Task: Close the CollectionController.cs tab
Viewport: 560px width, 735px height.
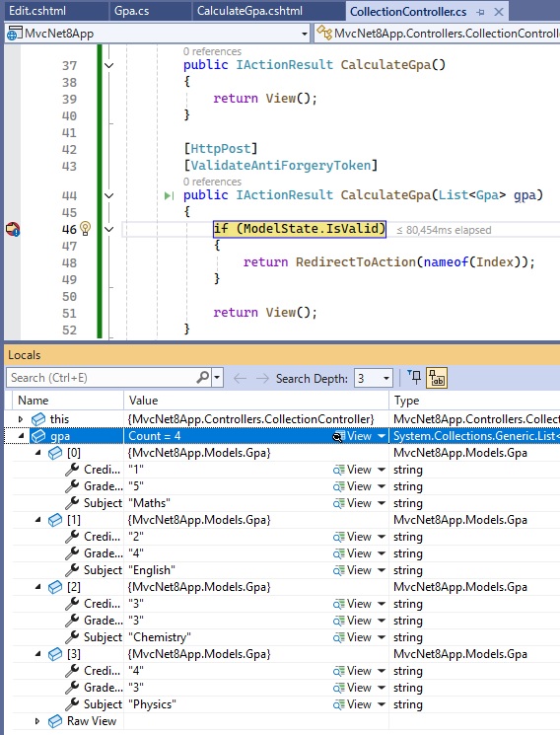Action: pos(499,12)
